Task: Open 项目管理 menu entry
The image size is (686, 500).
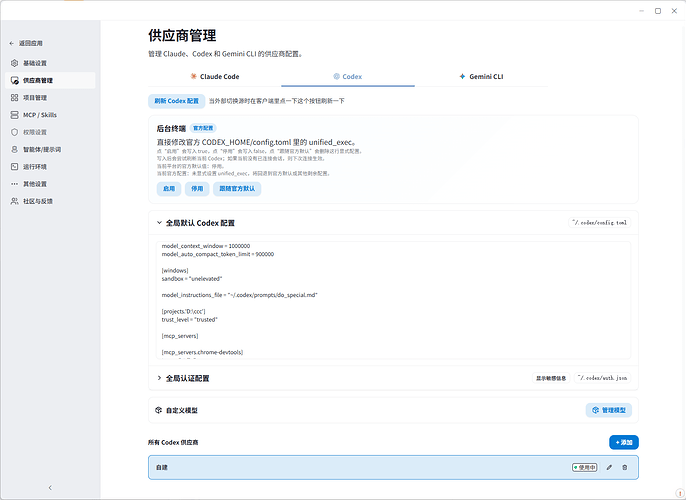Action: [50, 98]
